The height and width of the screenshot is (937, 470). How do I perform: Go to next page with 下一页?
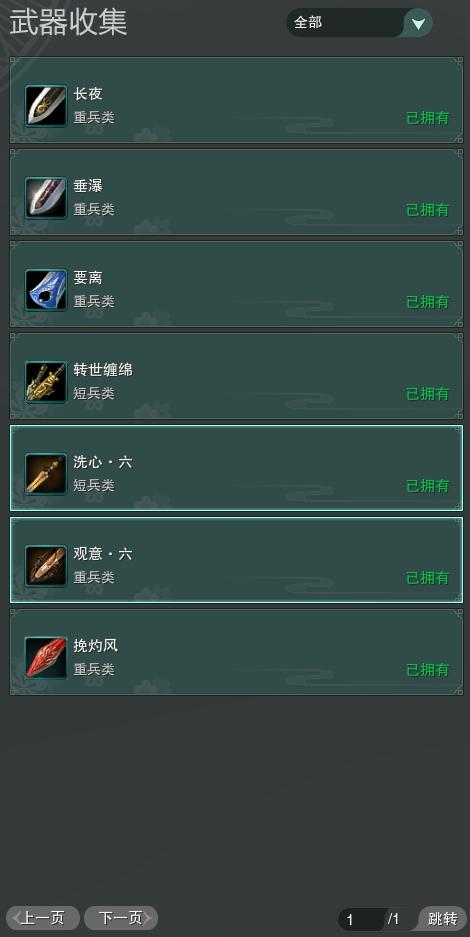tap(121, 918)
